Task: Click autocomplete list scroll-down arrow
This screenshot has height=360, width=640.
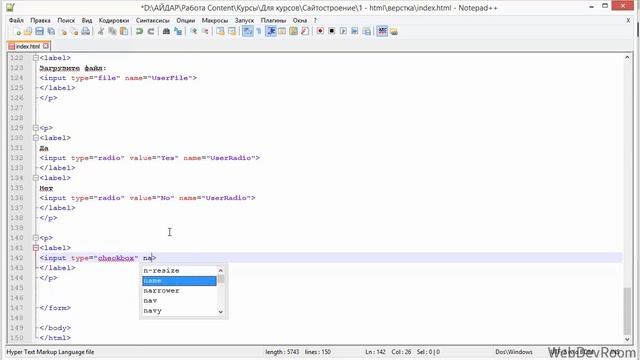Action: pos(221,312)
